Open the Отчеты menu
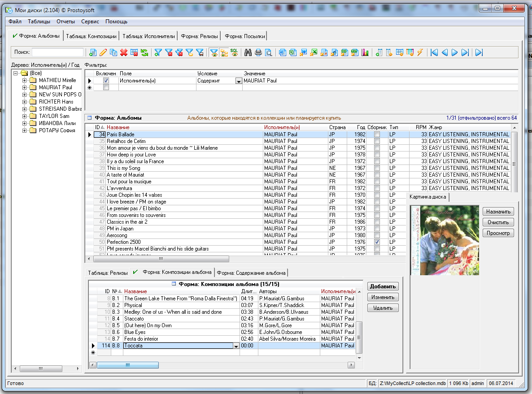 pos(65,21)
